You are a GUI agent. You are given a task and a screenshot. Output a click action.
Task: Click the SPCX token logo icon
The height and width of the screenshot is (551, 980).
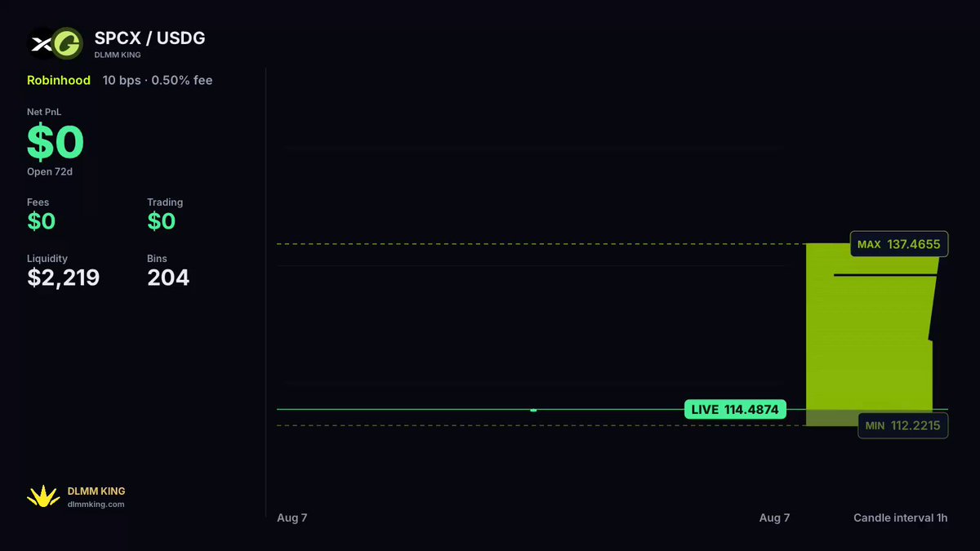pos(40,44)
